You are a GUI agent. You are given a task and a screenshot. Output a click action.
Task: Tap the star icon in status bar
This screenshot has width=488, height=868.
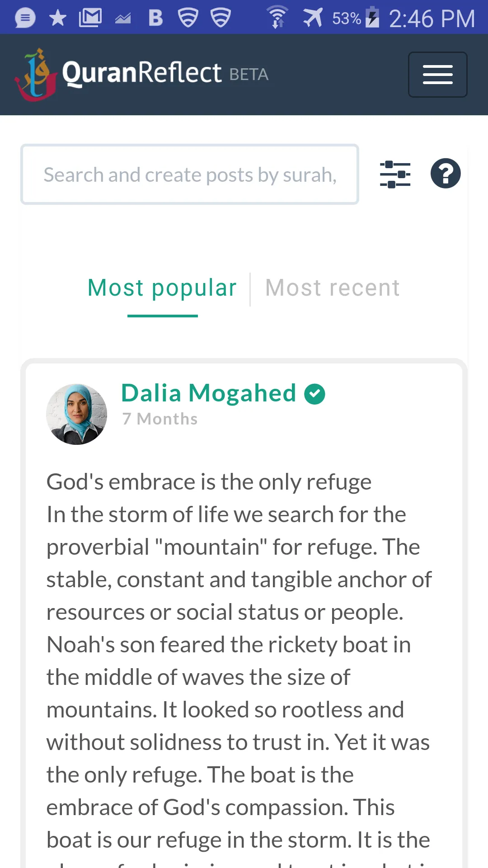click(58, 18)
